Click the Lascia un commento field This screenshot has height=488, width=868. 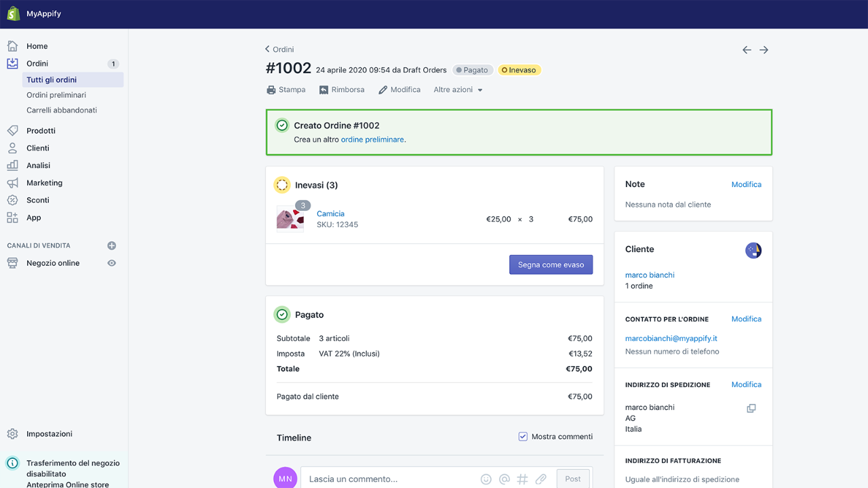click(x=390, y=479)
